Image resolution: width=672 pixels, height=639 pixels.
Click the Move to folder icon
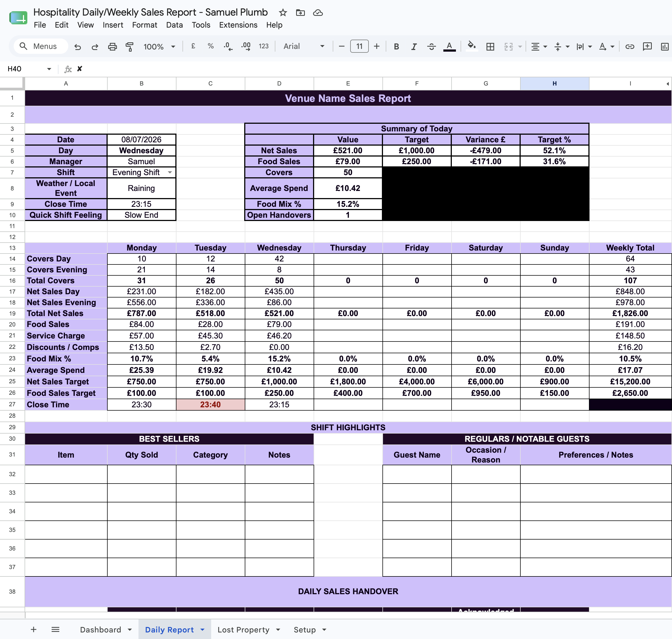click(x=300, y=13)
